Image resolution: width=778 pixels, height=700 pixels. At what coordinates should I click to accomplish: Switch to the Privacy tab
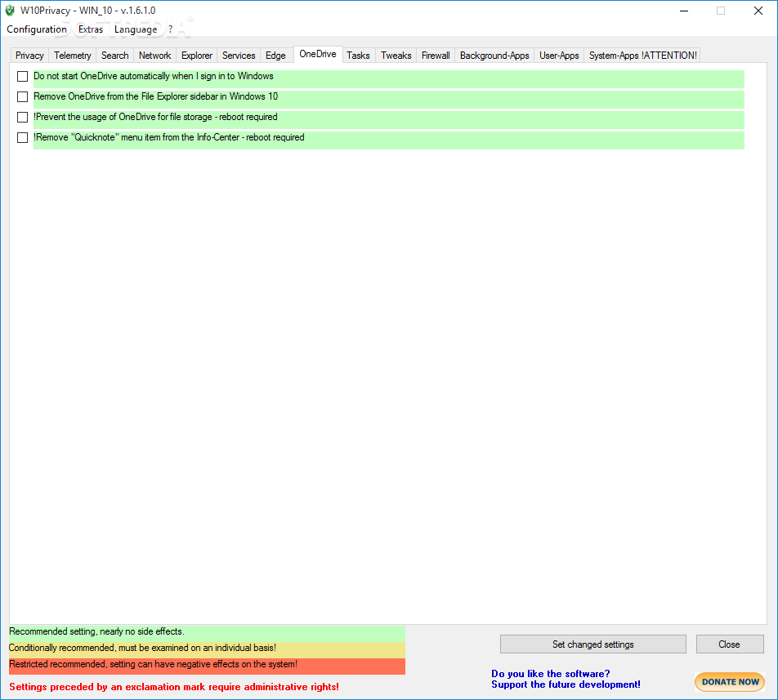pyautogui.click(x=29, y=56)
